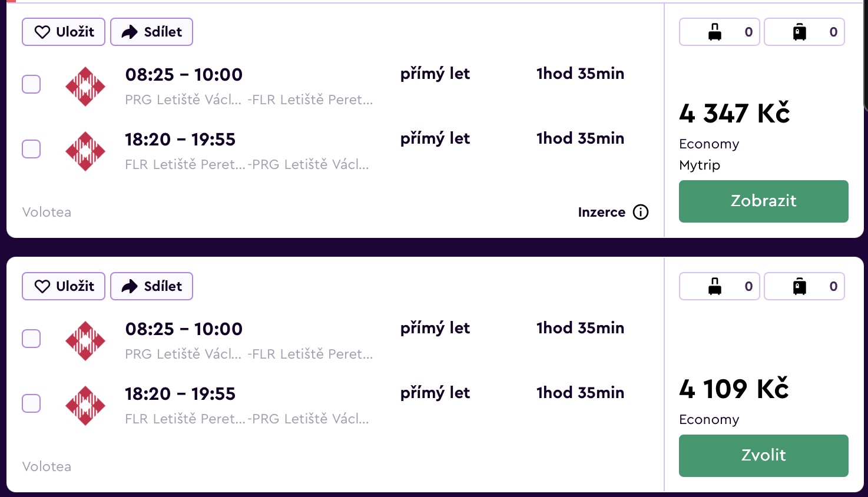This screenshot has width=868, height=497.
Task: Check the 08:25 outbound flight in first card
Action: [x=31, y=84]
